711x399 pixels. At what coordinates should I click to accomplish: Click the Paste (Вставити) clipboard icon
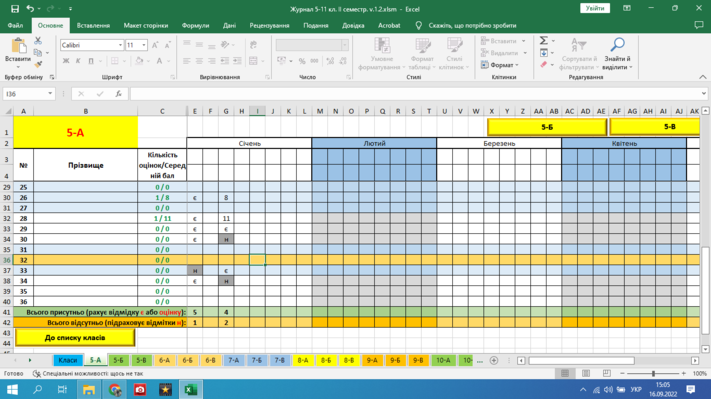tap(18, 46)
